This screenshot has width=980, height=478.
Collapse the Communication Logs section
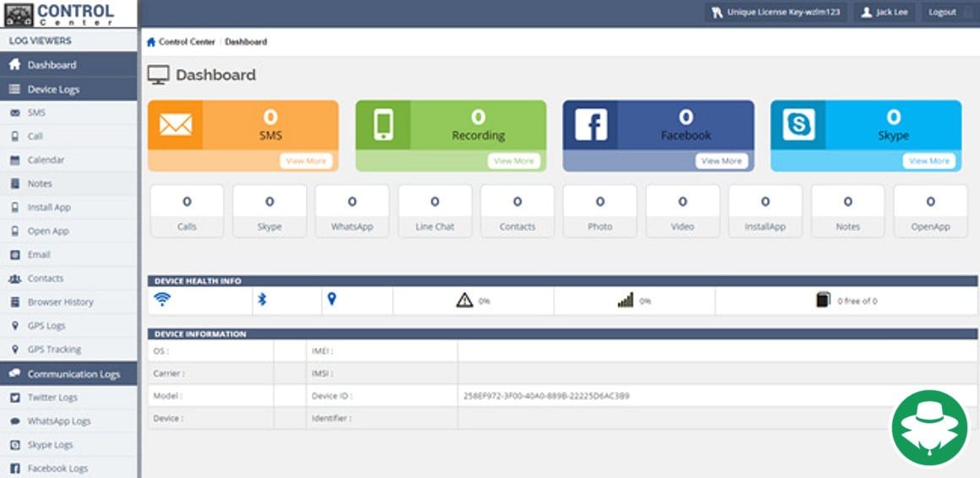point(73,373)
